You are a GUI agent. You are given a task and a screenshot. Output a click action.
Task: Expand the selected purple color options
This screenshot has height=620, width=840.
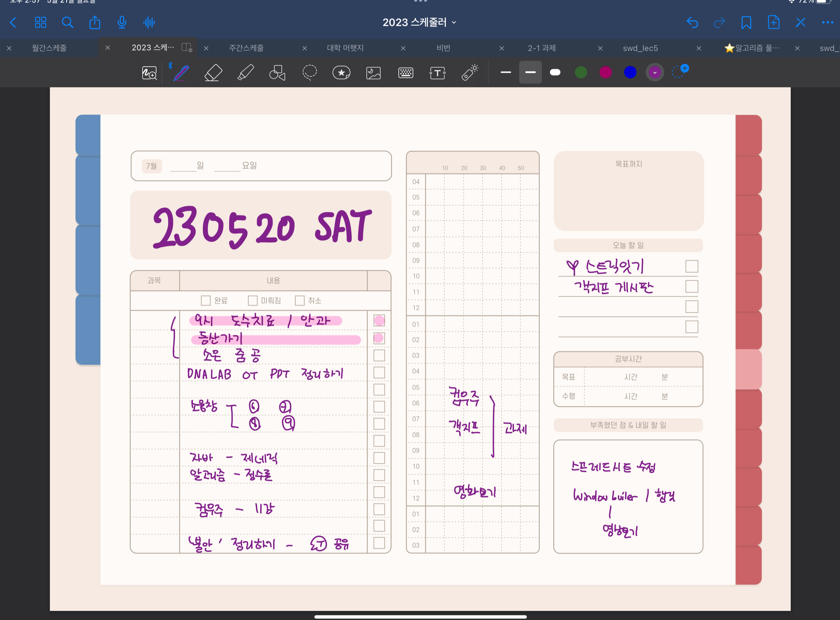click(655, 72)
